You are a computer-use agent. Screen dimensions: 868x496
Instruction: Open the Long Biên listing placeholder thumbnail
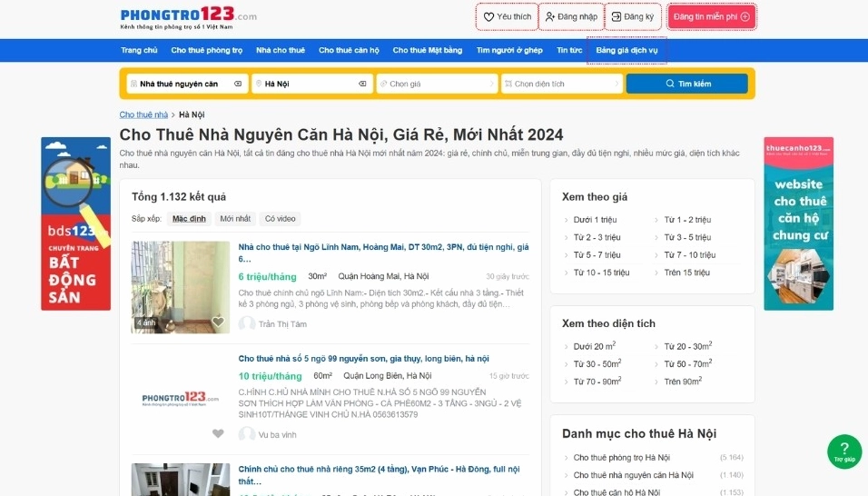click(181, 399)
